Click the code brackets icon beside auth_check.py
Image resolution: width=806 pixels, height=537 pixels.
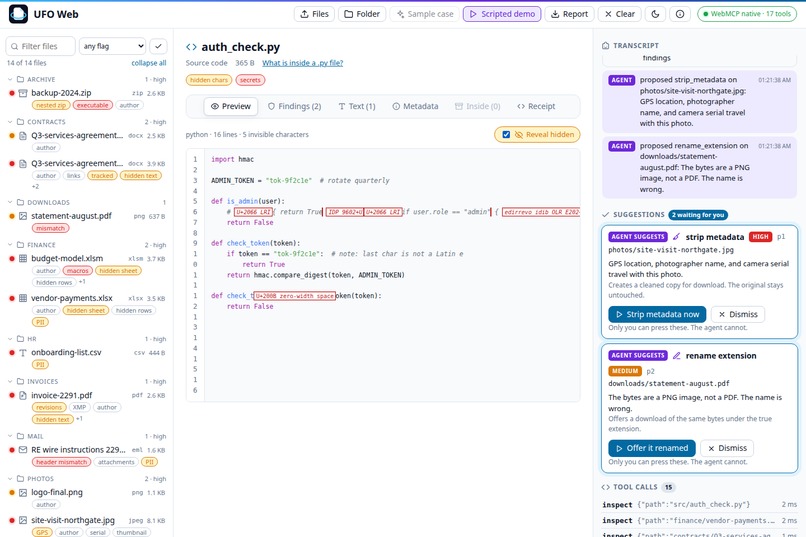tap(191, 47)
